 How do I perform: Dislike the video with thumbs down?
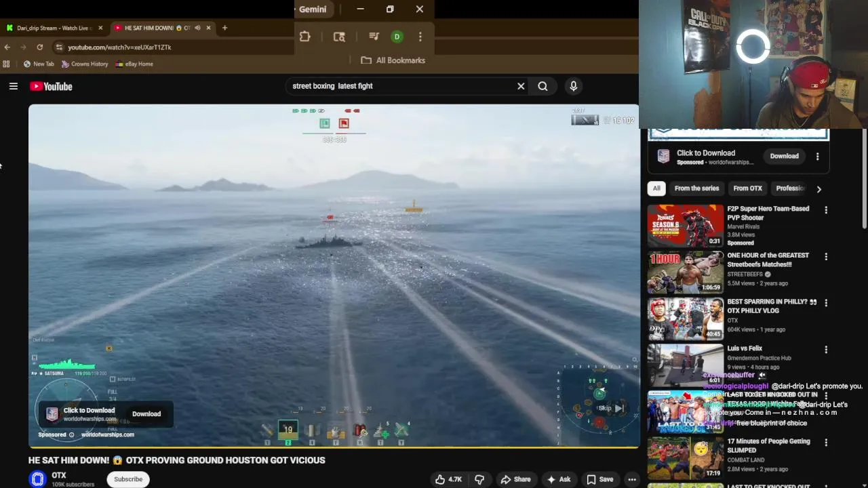[x=479, y=479]
